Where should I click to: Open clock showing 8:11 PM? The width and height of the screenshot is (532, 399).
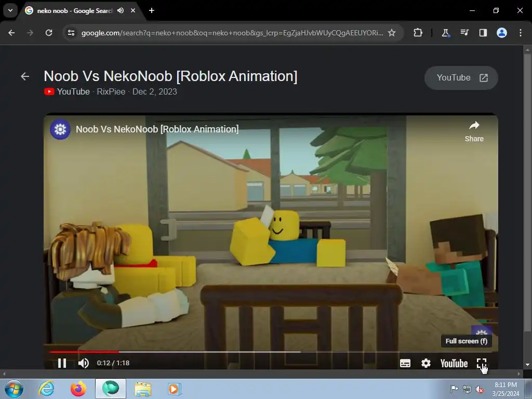506,389
